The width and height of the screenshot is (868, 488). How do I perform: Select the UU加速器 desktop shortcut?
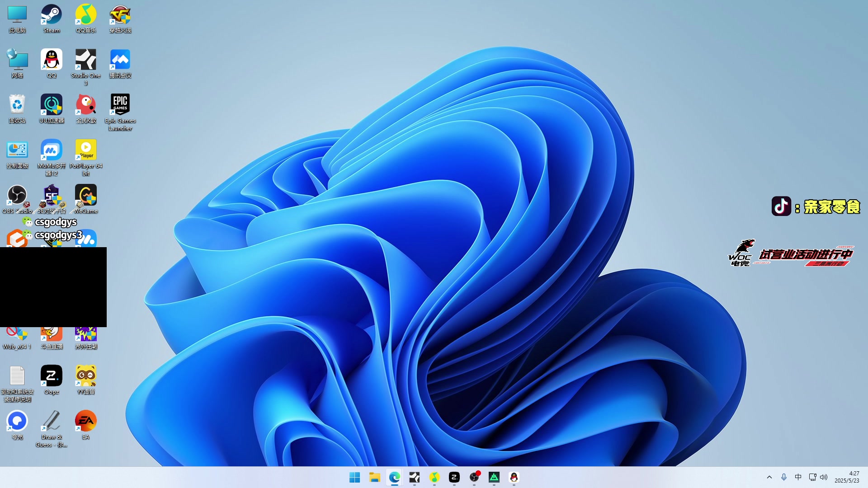click(52, 109)
